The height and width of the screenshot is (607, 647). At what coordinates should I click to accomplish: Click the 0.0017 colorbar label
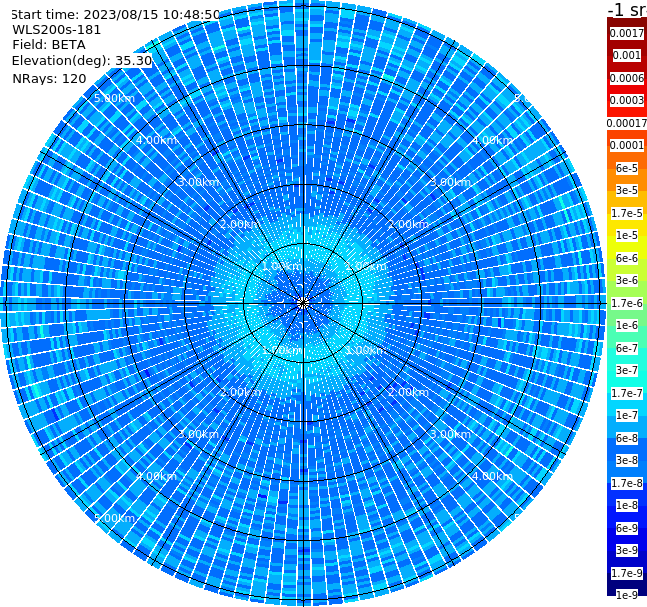(x=627, y=33)
